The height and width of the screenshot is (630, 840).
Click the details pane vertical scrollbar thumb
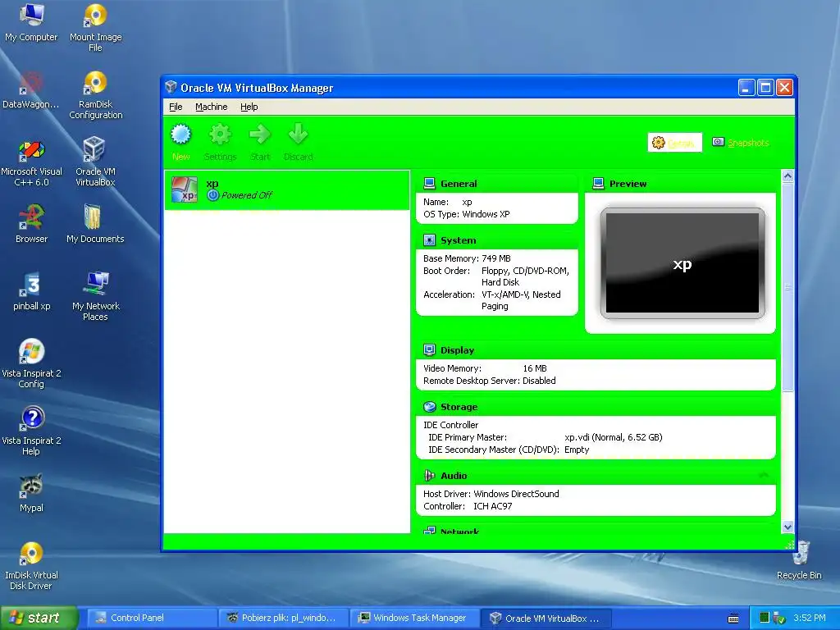[x=787, y=287]
